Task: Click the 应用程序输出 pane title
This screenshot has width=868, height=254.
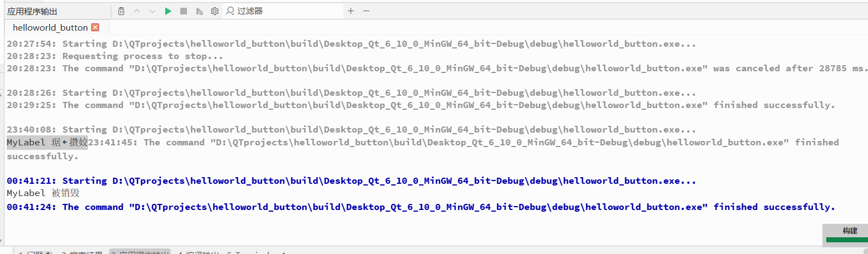Action: pyautogui.click(x=32, y=11)
